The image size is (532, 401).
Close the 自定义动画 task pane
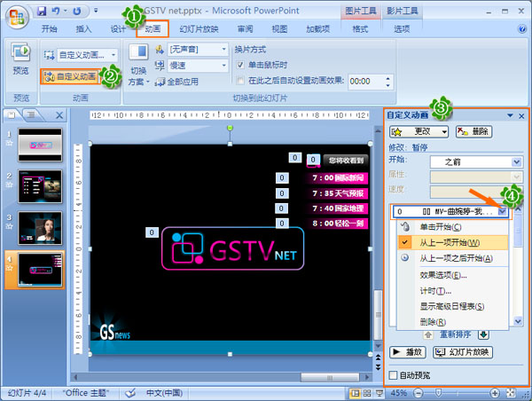(x=522, y=116)
